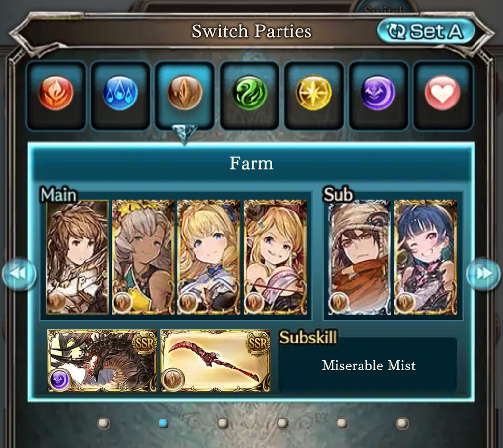503x448 pixels.
Task: Select the last page indicator dot
Action: 402,423
